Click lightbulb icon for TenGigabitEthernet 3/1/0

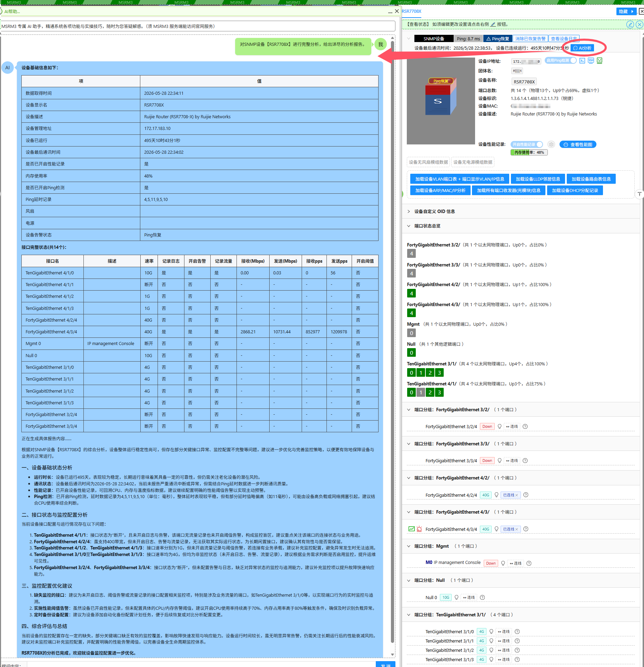(x=491, y=631)
